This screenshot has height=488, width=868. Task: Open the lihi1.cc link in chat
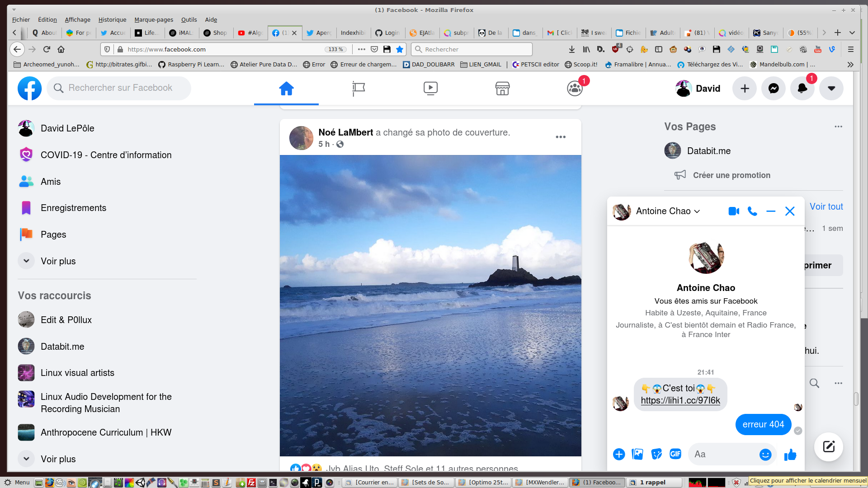(x=680, y=400)
